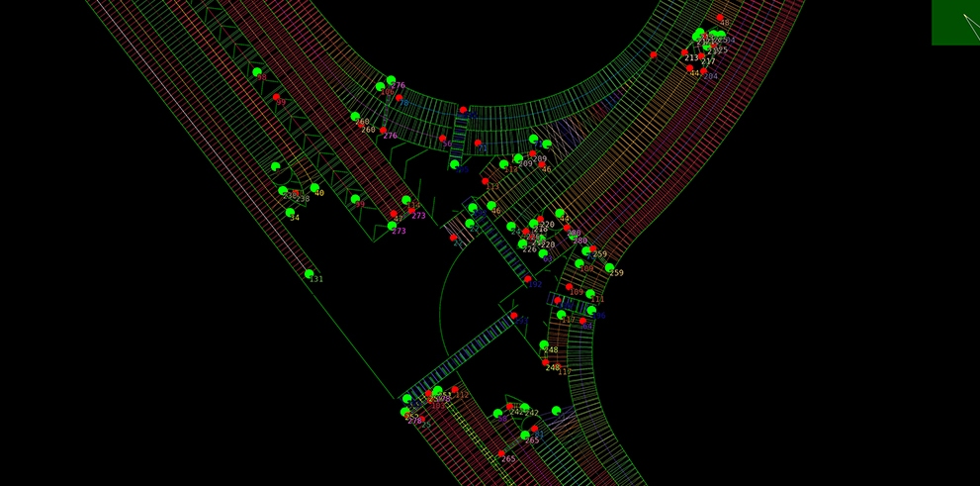Click the green node labeled 248

544,344
